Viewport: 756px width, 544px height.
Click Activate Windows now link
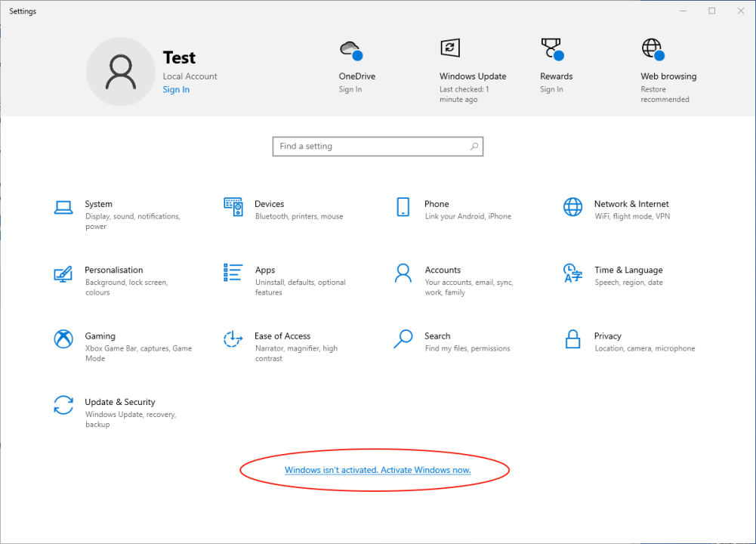[378, 470]
